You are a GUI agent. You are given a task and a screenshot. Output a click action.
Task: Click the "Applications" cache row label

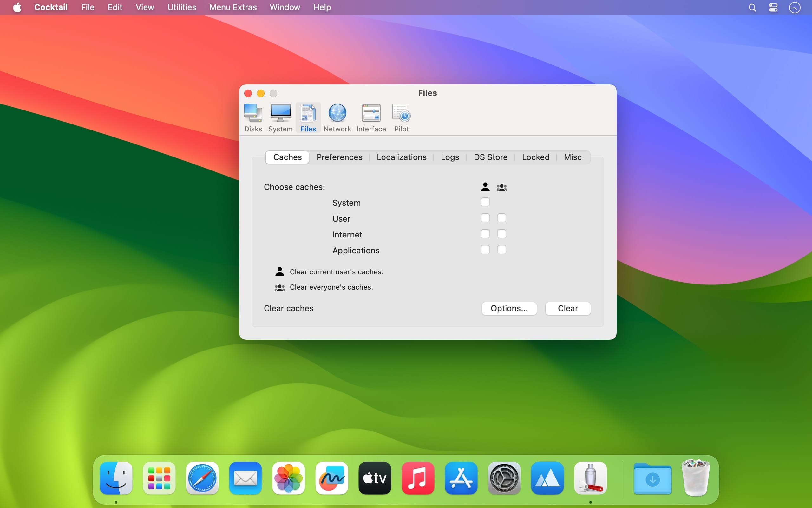click(356, 250)
